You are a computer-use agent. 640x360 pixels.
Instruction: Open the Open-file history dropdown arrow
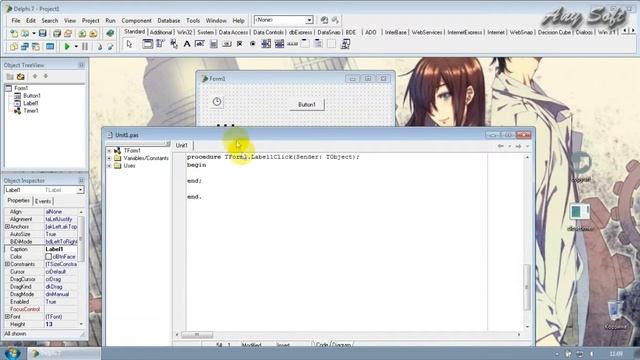[33, 33]
